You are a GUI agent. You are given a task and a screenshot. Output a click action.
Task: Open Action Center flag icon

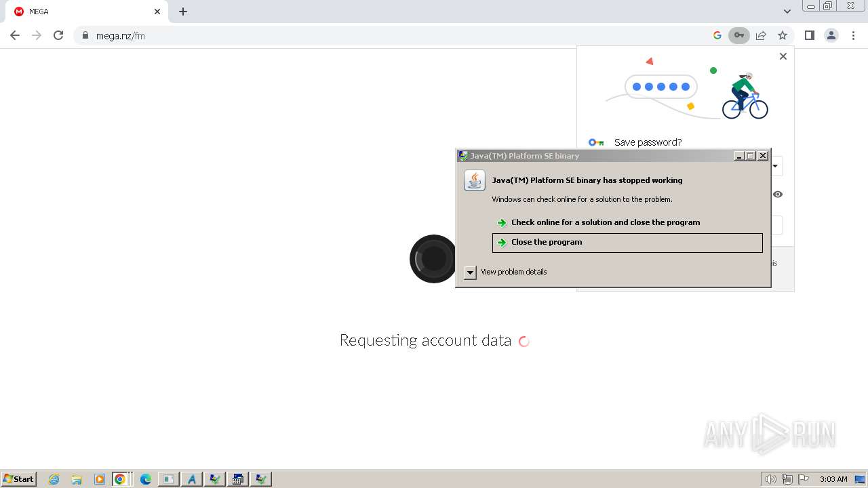click(804, 479)
